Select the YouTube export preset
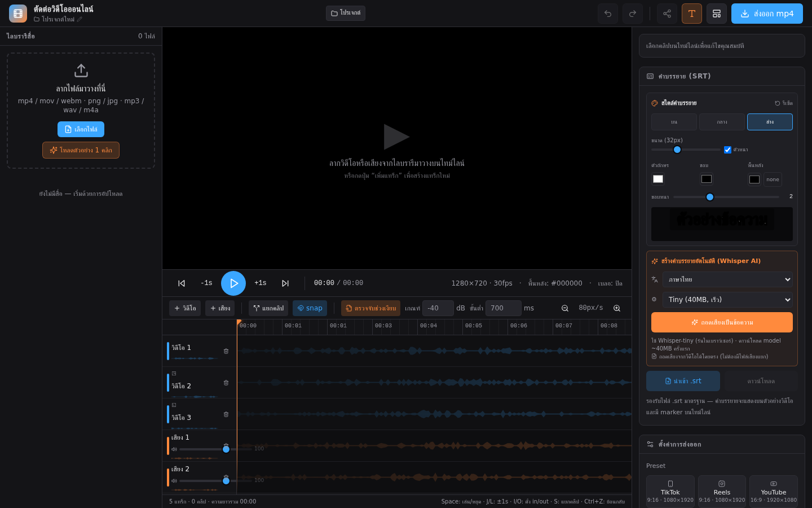This screenshot has height=508, width=812. (774, 492)
